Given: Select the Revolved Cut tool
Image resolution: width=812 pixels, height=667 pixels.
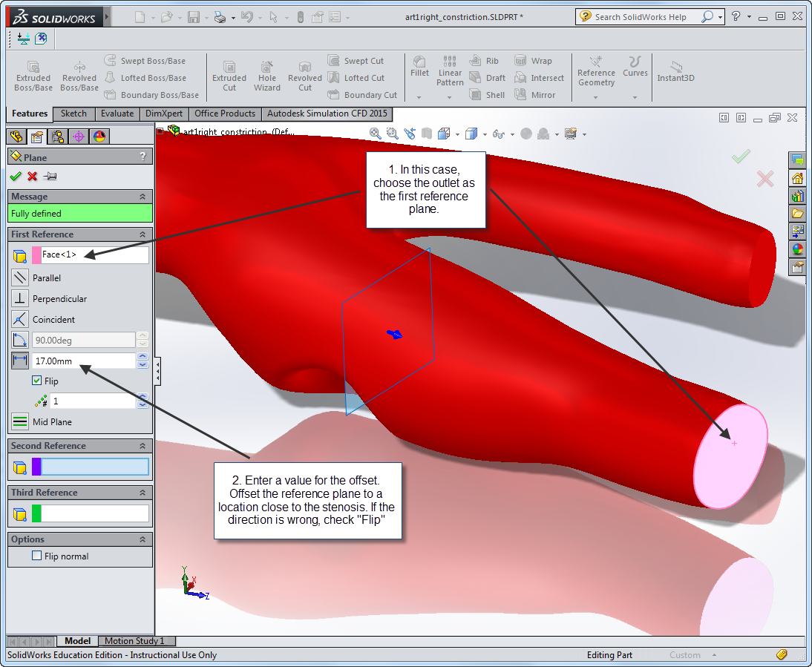Looking at the screenshot, I should 304,76.
